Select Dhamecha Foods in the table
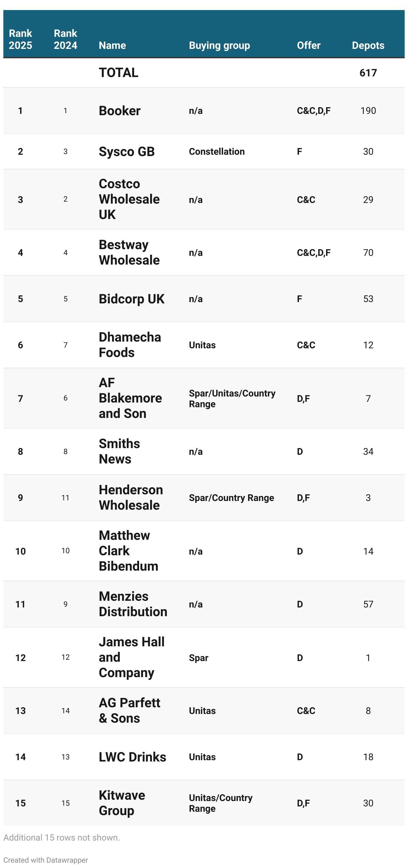This screenshot has height=868, width=408. (130, 345)
